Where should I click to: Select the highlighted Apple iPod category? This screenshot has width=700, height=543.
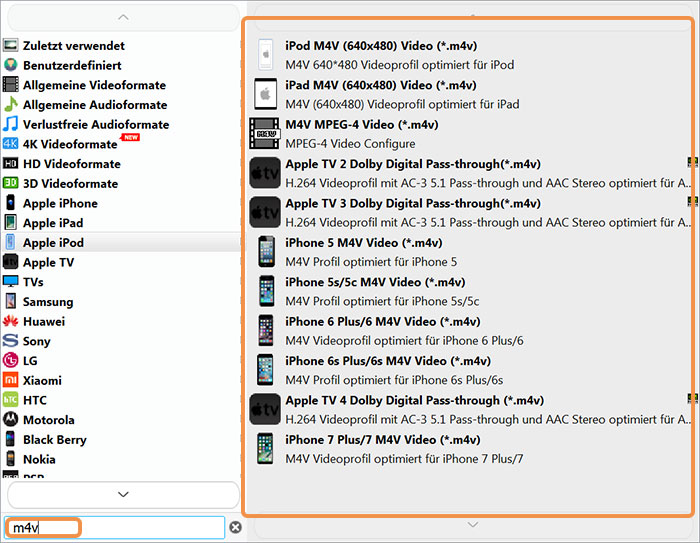pyautogui.click(x=121, y=242)
